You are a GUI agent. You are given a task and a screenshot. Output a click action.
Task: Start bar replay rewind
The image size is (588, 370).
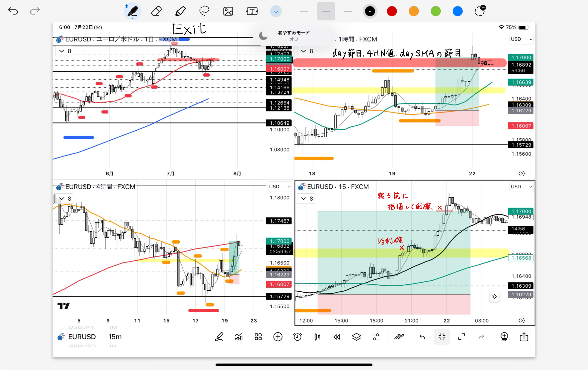(337, 337)
